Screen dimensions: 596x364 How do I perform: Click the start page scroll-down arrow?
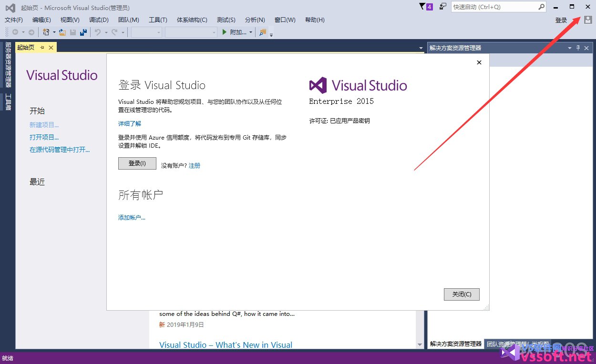[420, 344]
